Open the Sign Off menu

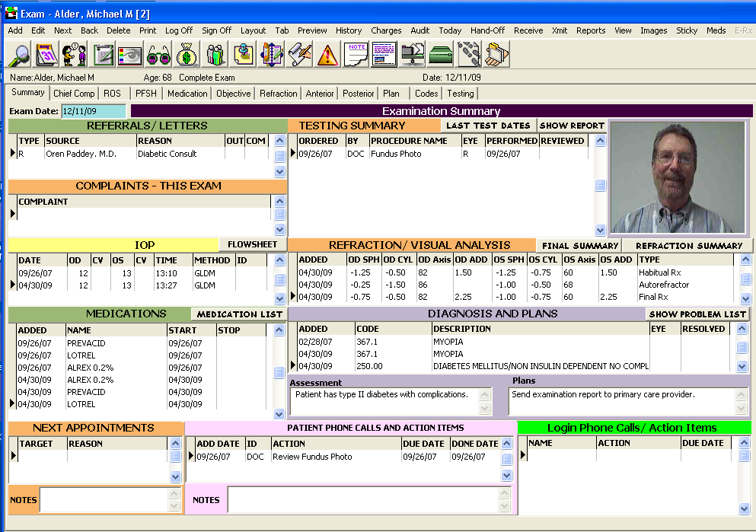216,30
